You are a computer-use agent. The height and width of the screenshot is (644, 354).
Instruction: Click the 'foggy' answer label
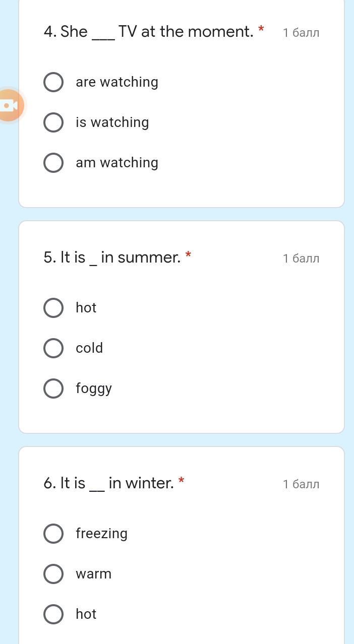point(94,389)
